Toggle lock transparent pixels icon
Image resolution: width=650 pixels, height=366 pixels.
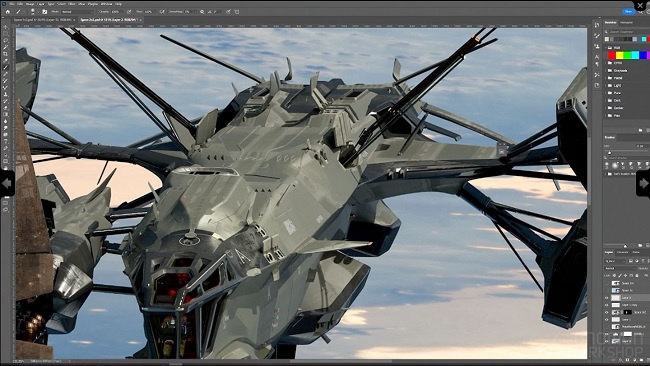pos(614,276)
